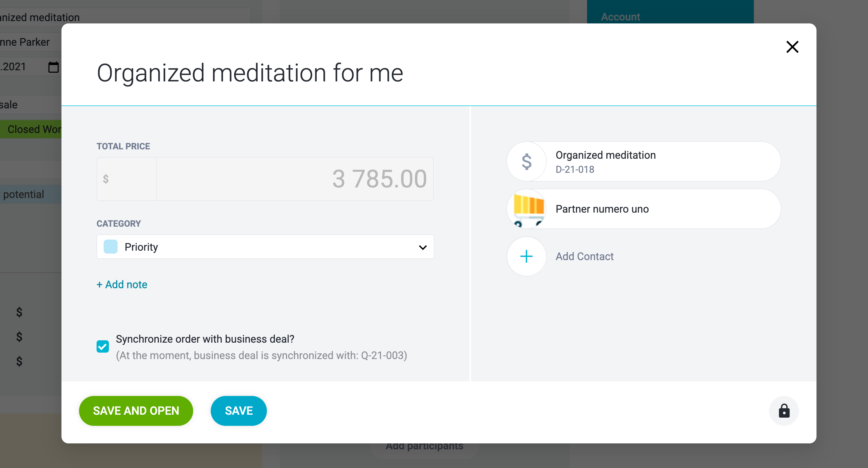Open the Partner numero uno avatar
This screenshot has height=468, width=868.
[x=526, y=209]
